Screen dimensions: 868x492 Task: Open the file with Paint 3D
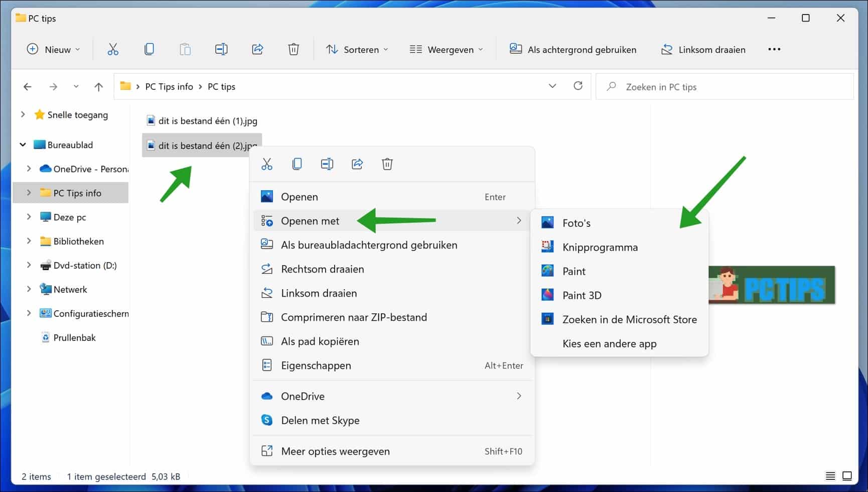click(x=582, y=295)
